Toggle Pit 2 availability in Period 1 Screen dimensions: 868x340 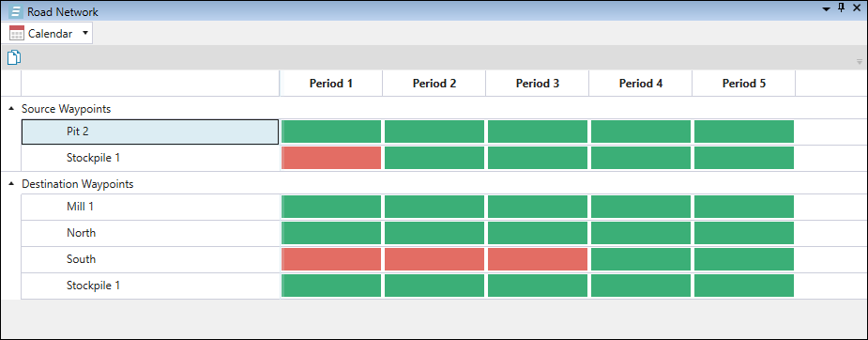click(331, 131)
